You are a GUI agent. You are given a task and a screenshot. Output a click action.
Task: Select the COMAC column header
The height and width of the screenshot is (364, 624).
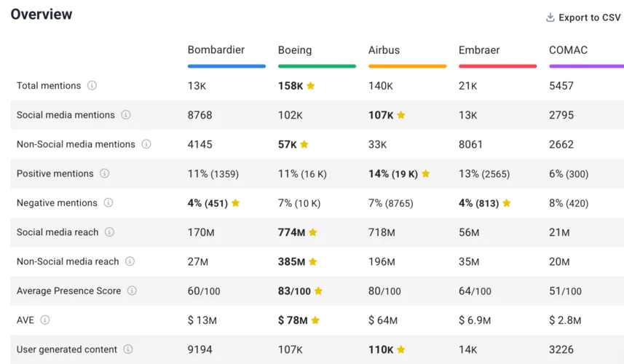(568, 50)
